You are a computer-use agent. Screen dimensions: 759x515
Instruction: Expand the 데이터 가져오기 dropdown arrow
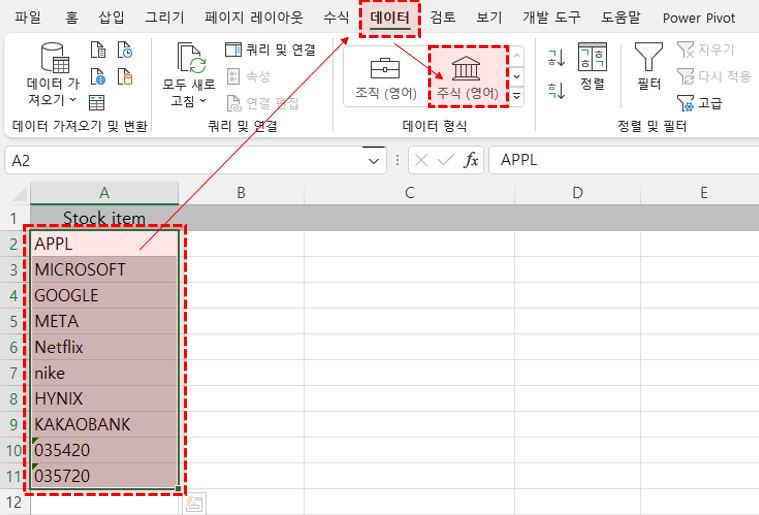pos(74,100)
